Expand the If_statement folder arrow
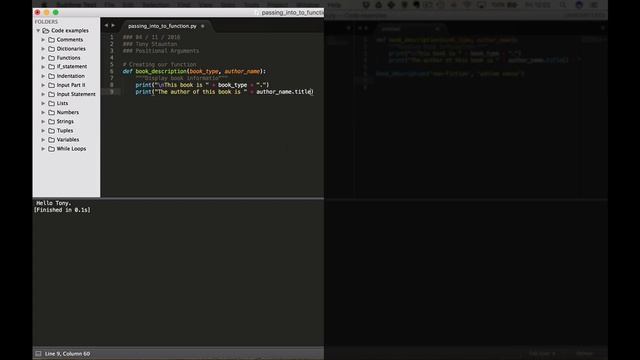This screenshot has width=640, height=360. coord(43,67)
